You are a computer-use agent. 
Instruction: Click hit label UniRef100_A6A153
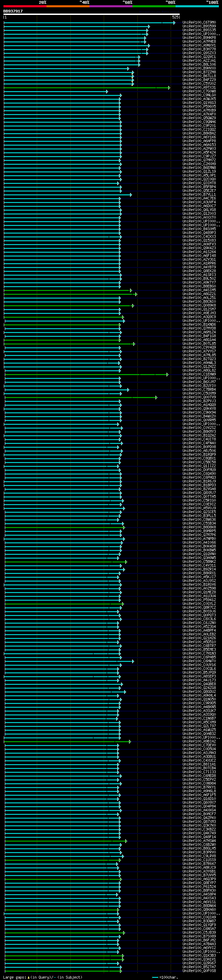199,145
